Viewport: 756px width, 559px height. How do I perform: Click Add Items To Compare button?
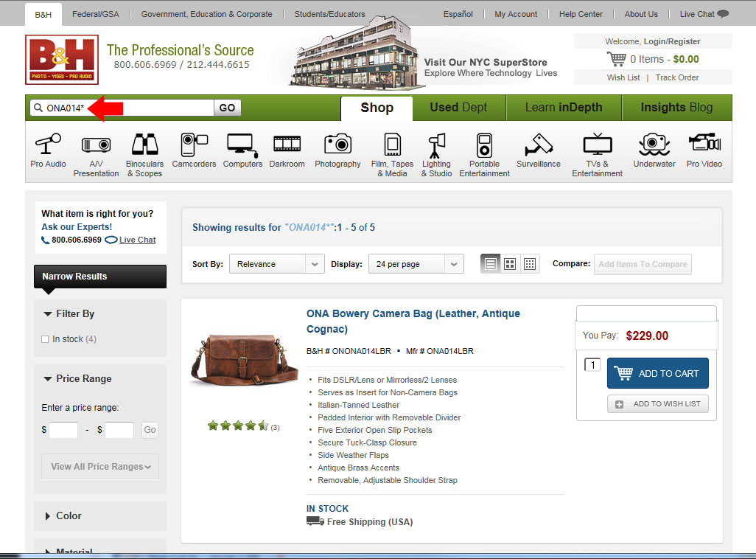click(x=643, y=264)
